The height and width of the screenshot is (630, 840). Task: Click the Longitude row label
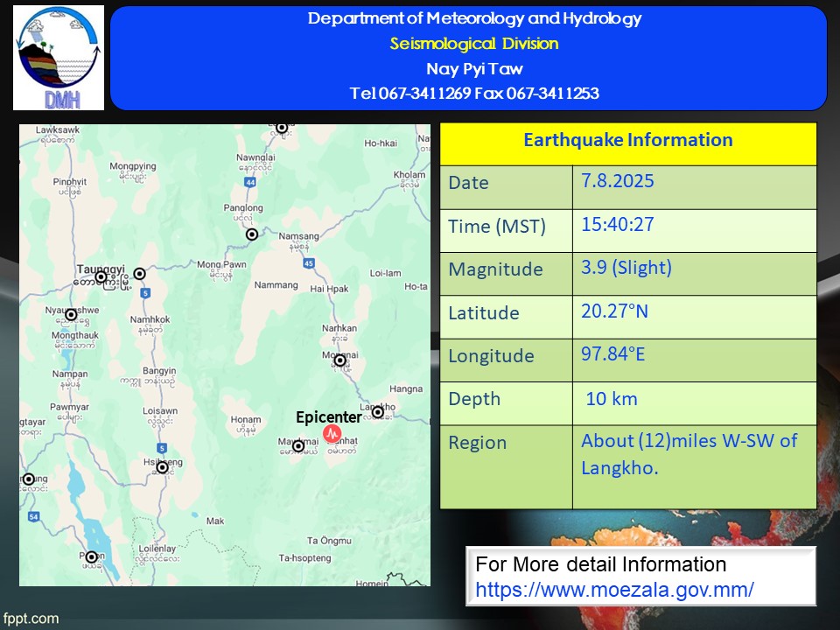(491, 356)
